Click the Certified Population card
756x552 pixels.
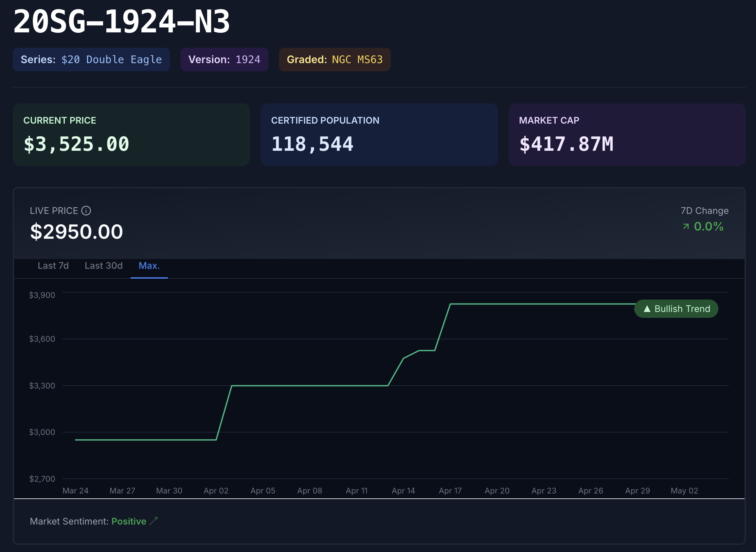coord(379,135)
